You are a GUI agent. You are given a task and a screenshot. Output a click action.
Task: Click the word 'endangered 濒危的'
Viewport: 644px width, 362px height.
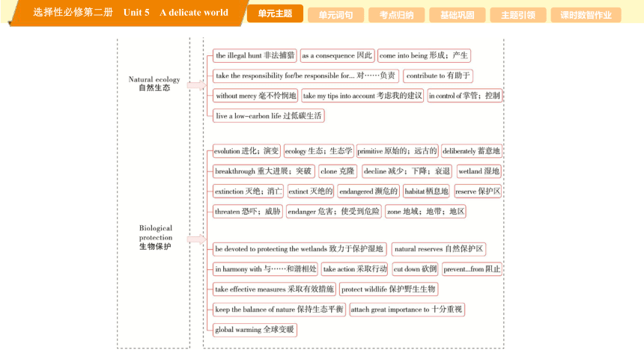[368, 191]
